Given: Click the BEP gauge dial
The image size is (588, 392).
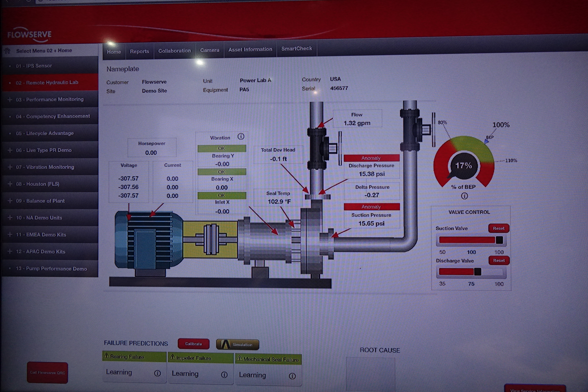Looking at the screenshot, I should coord(464,162).
